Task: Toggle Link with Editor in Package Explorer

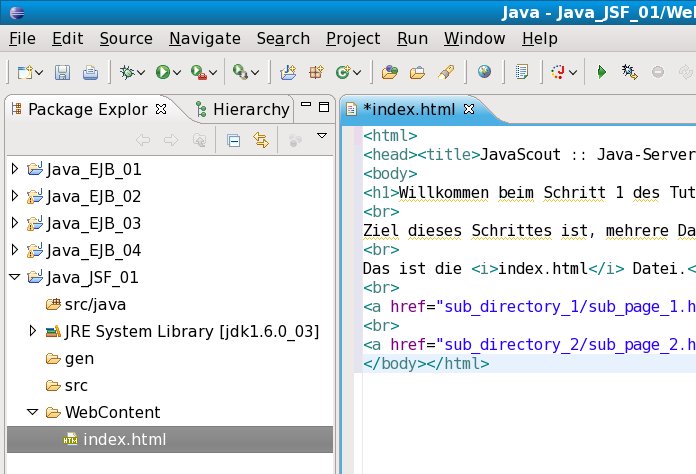Action: (261, 140)
